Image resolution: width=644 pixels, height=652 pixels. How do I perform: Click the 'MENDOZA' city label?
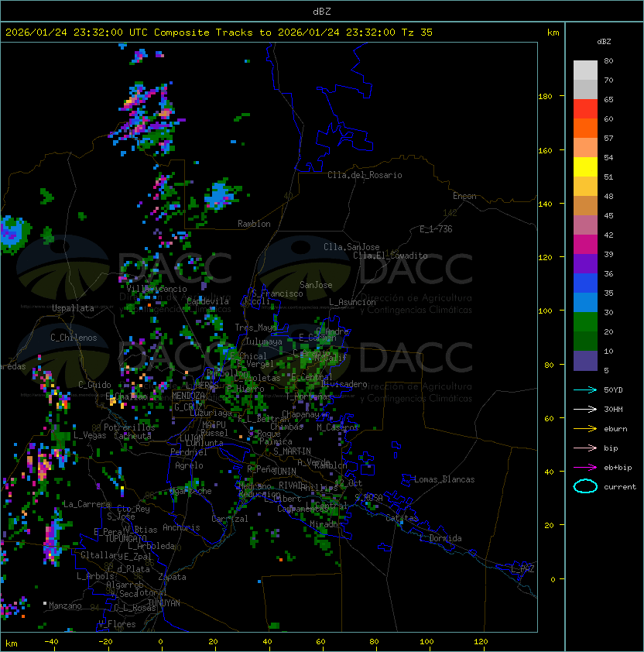(x=188, y=396)
